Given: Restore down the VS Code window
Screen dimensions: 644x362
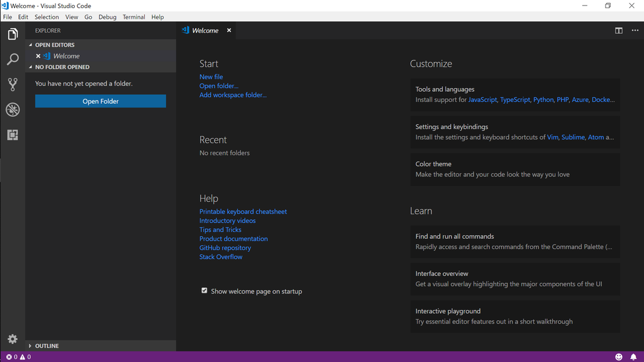Looking at the screenshot, I should point(608,6).
